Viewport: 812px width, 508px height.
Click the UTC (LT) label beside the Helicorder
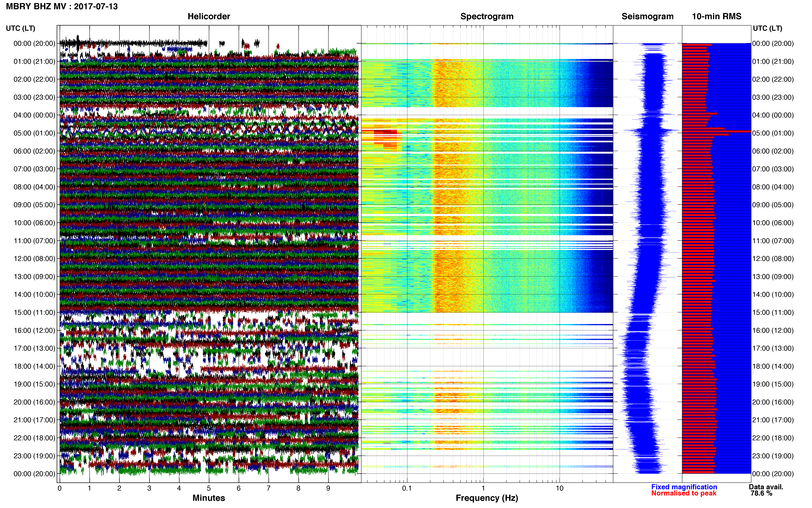click(21, 28)
